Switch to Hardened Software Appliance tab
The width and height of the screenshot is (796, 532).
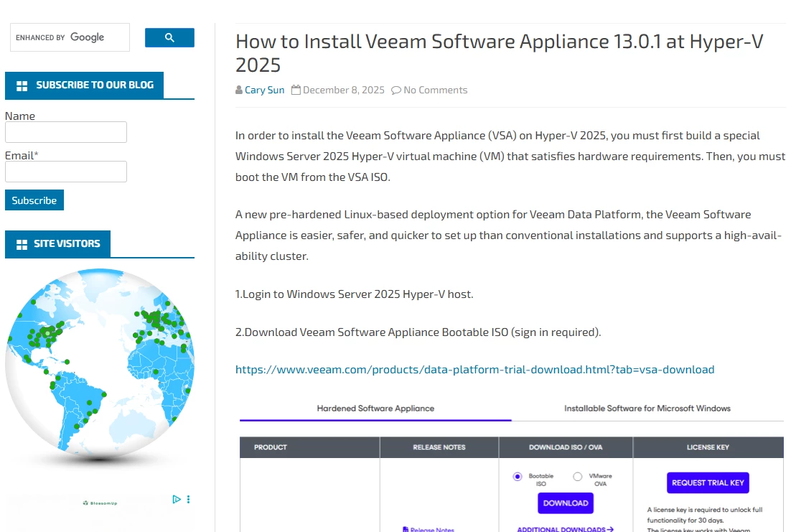point(375,408)
